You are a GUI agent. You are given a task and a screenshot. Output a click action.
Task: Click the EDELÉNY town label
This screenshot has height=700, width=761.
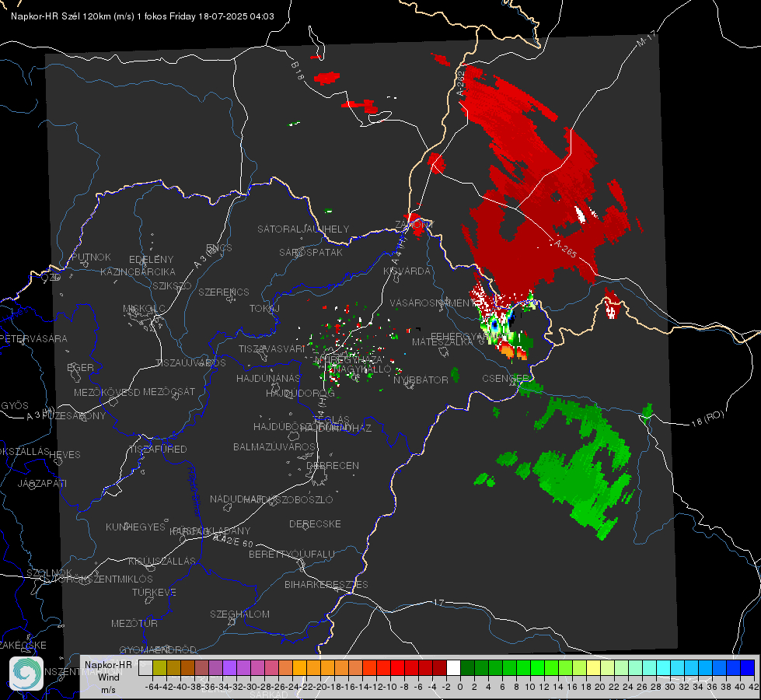click(151, 260)
